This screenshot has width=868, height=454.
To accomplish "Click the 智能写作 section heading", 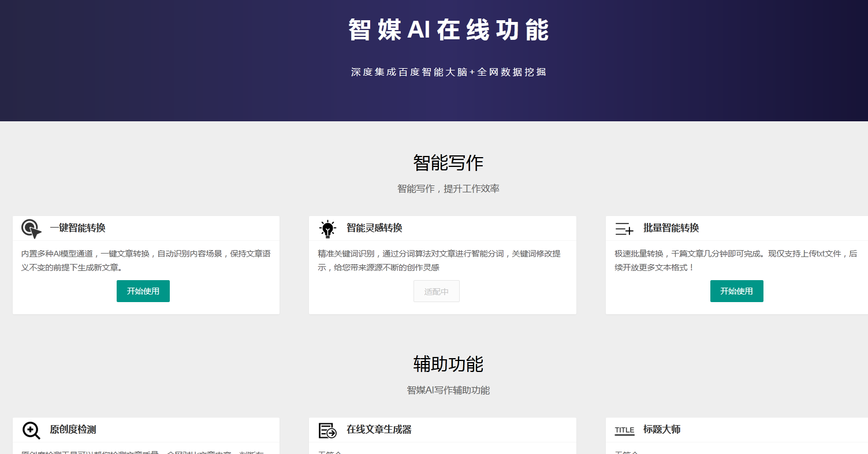I will tap(448, 163).
